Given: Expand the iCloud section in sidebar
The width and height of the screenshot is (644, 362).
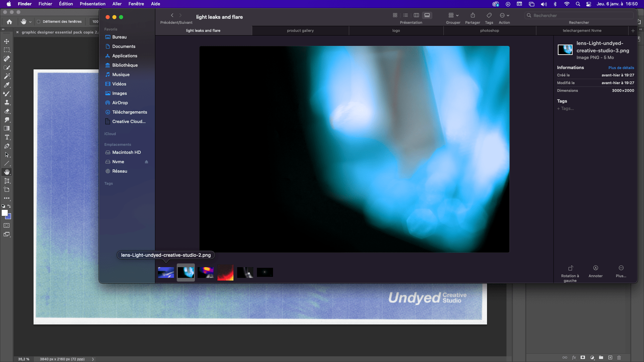Looking at the screenshot, I should pyautogui.click(x=110, y=133).
